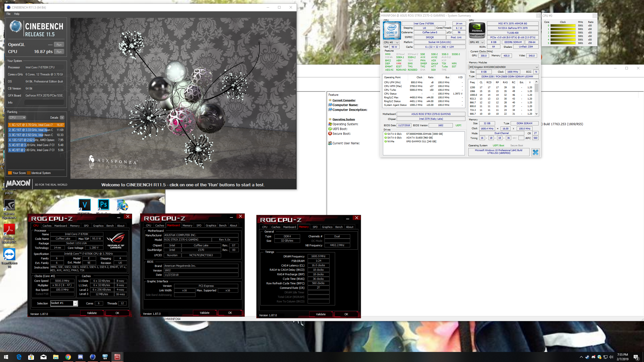Expand the Kingston memory module dropdown

[503, 67]
